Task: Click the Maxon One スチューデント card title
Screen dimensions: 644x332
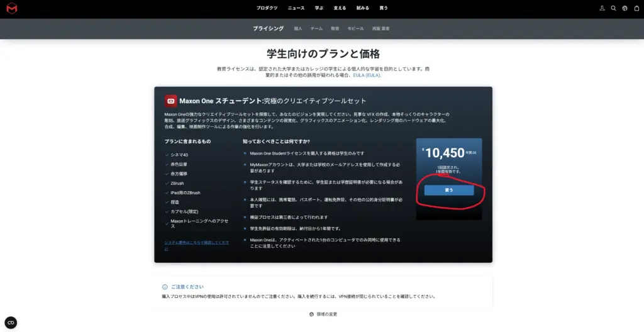Action: tap(273, 101)
